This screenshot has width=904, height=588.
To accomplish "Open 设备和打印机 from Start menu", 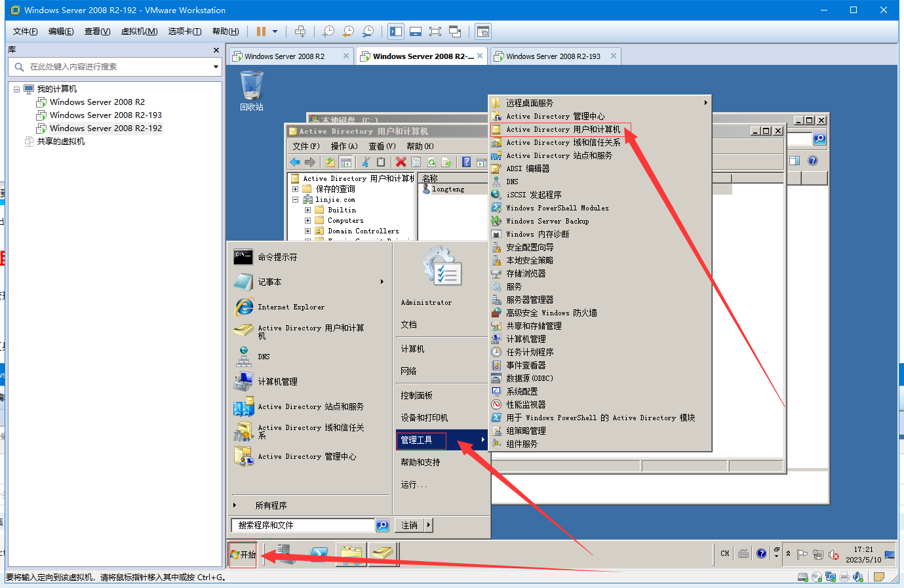I will (424, 418).
